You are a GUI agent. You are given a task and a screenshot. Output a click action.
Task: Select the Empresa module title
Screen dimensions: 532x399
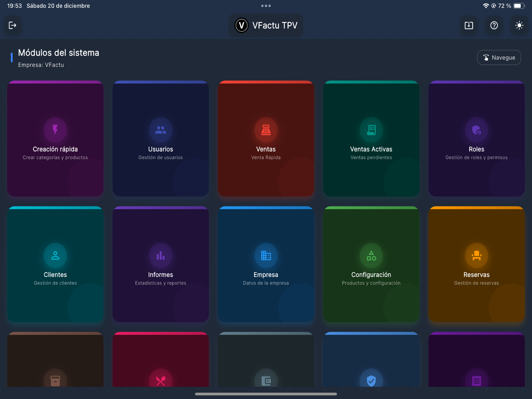pyautogui.click(x=266, y=275)
